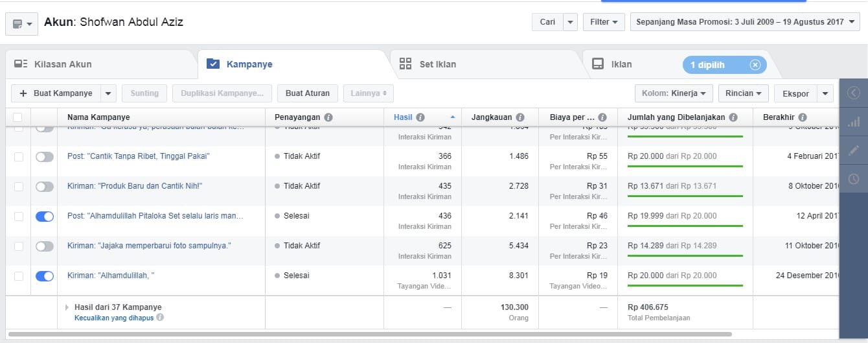Open the pencil edit icon in right sidebar
This screenshot has width=868, height=343.
tap(854, 150)
